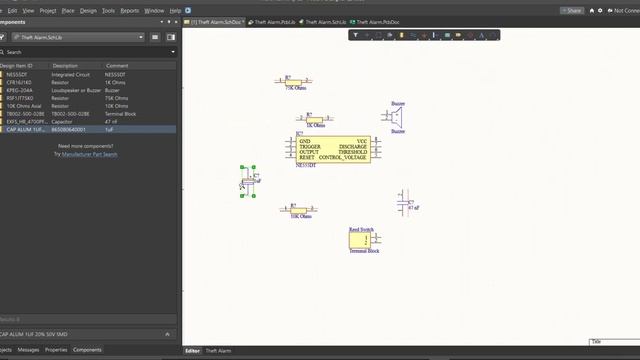The width and height of the screenshot is (640, 360).
Task: Open the Project menu
Action: coord(48,11)
